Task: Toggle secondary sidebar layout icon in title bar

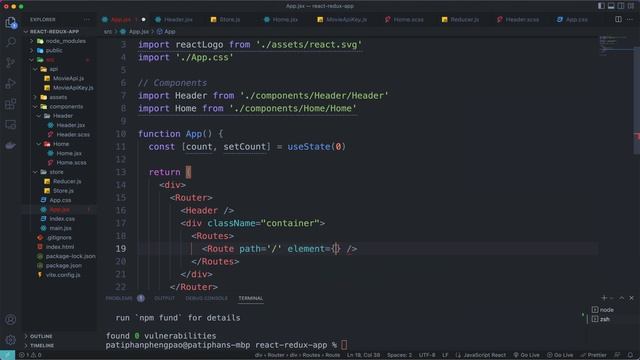Action: tap(621, 6)
